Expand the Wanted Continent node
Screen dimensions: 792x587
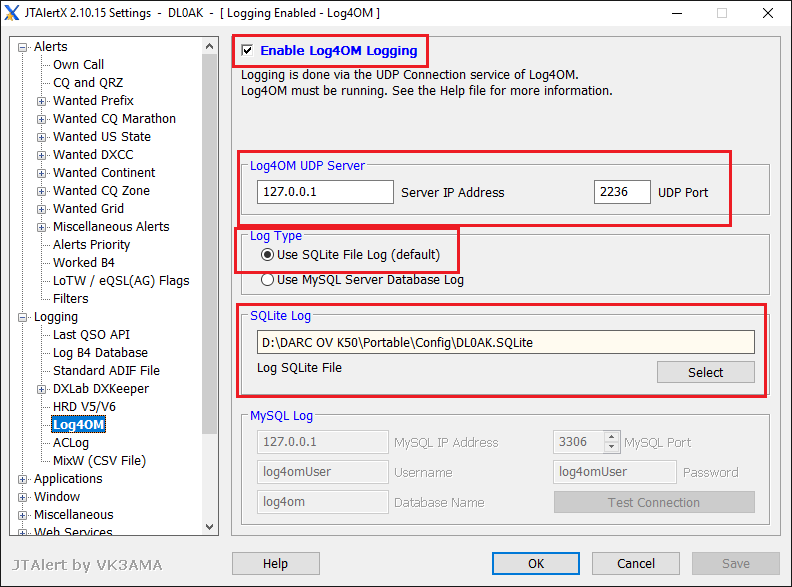pyautogui.click(x=41, y=173)
